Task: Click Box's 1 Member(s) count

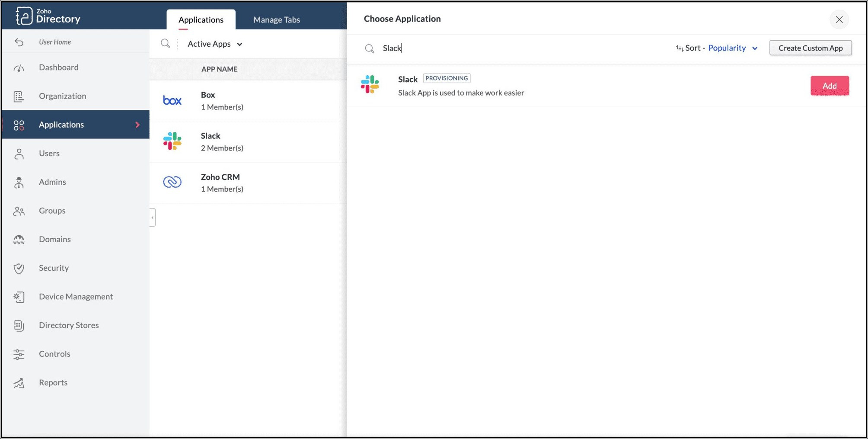Action: click(222, 107)
